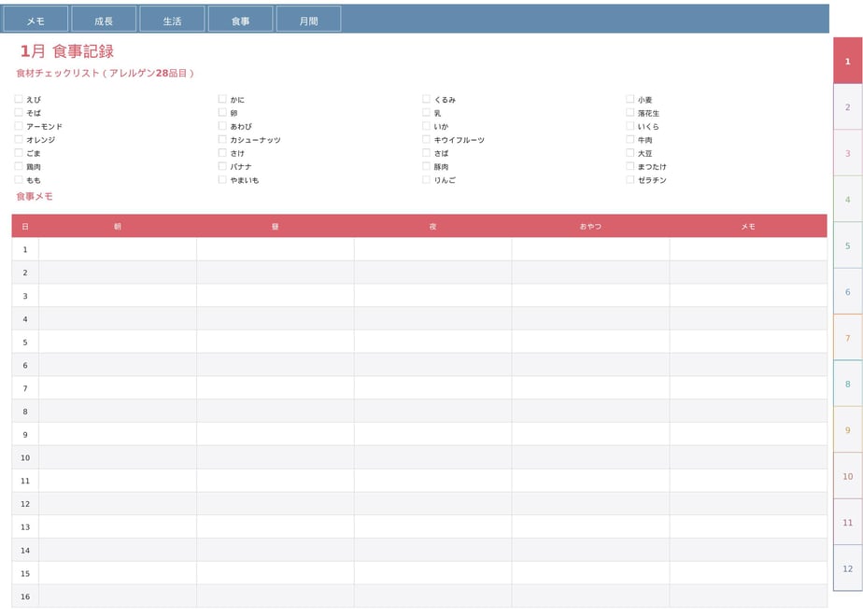The height and width of the screenshot is (616, 863).
Task: Tick the 落花生 checkbox
Action: click(x=630, y=112)
